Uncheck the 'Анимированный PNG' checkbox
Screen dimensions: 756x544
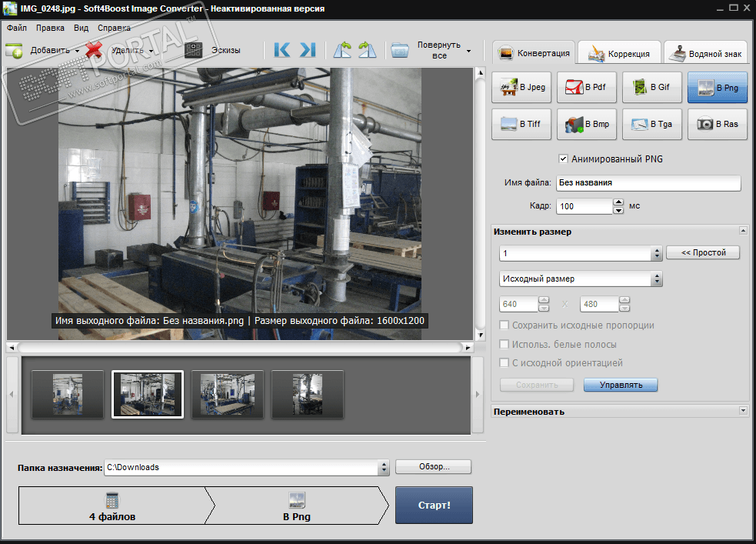[563, 159]
